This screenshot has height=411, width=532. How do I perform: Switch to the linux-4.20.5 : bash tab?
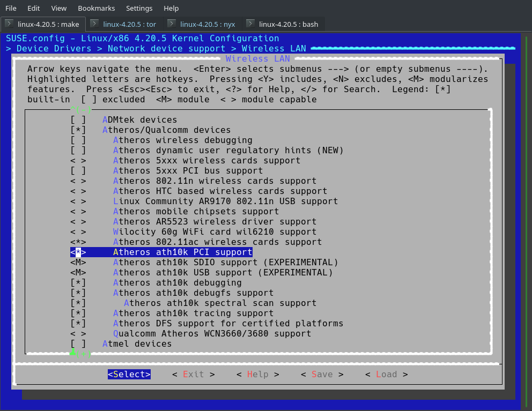283,24
